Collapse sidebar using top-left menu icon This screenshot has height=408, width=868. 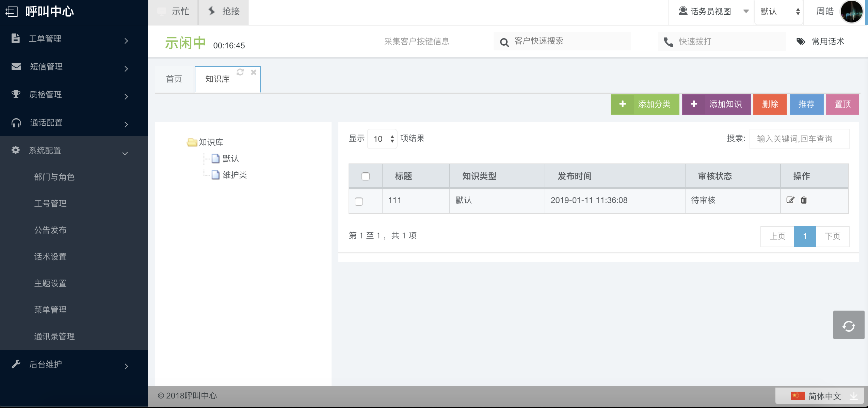[11, 12]
